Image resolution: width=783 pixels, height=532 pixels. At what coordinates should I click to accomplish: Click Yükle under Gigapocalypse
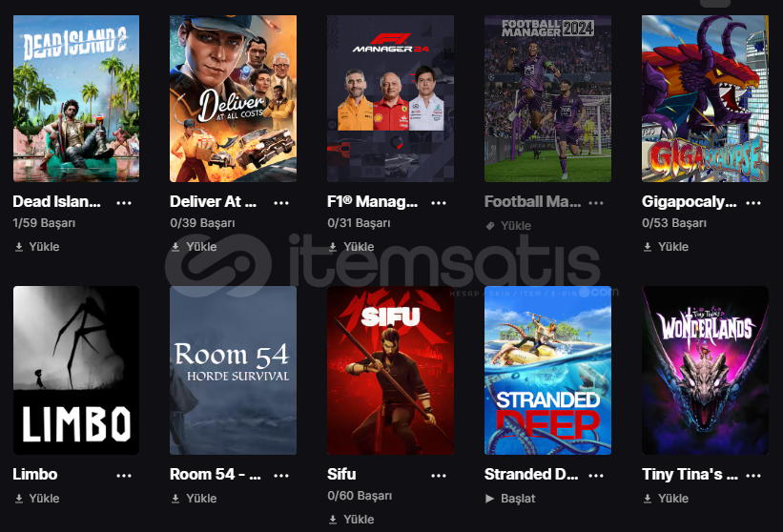[x=666, y=247]
